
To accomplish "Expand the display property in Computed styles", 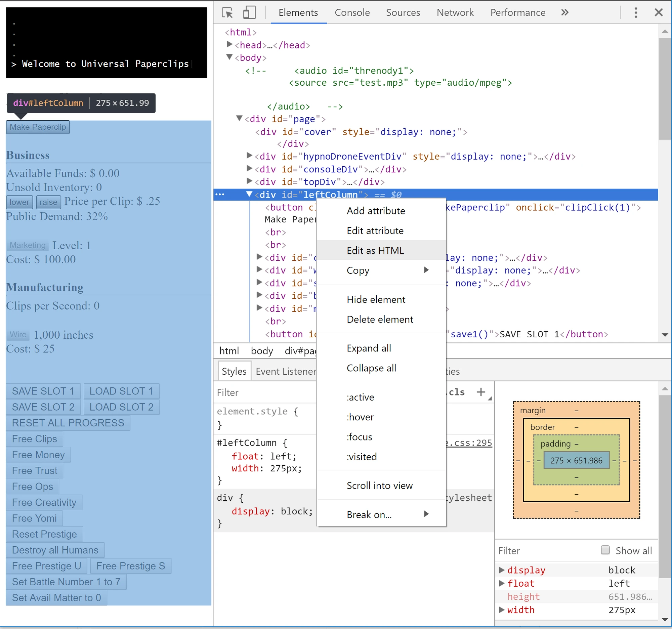I will click(x=502, y=570).
